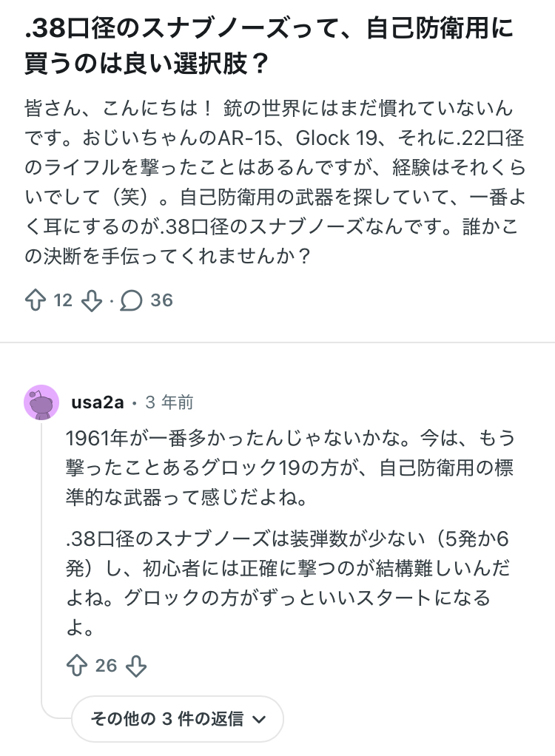This screenshot has height=756, width=555.
Task: Downvote the comment by usa2a
Action: [x=136, y=666]
